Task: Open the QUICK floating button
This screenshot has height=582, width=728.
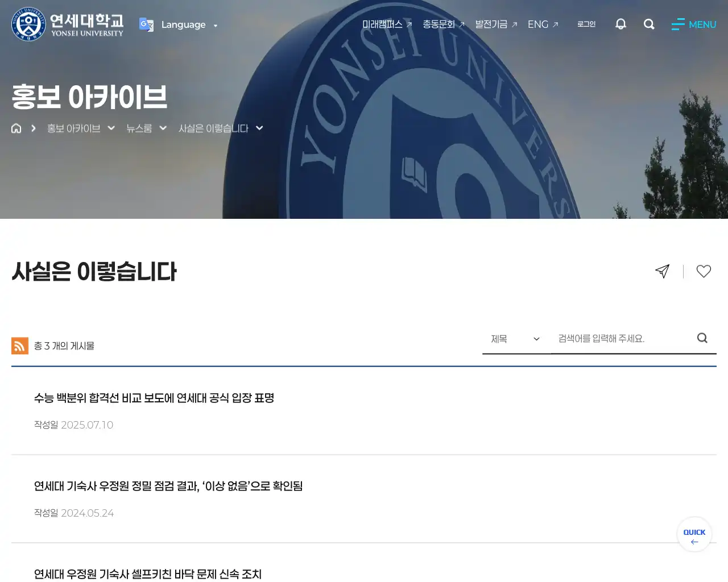Action: point(694,534)
